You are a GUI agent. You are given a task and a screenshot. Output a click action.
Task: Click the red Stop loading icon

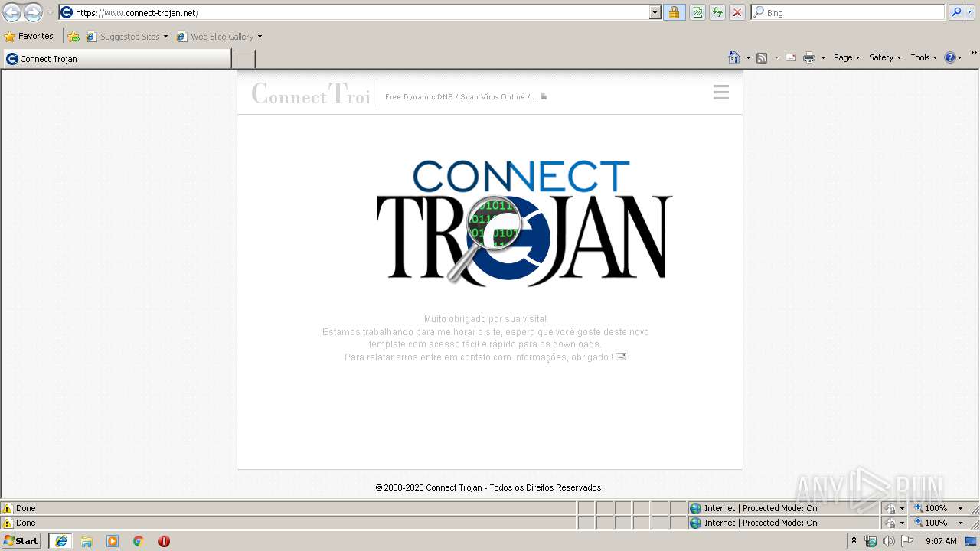pos(737,12)
